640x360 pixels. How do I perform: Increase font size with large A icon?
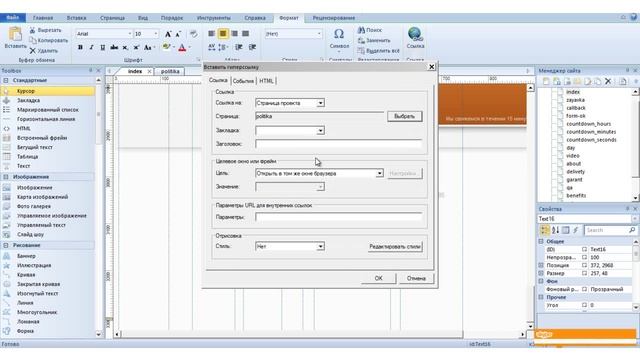(168, 34)
